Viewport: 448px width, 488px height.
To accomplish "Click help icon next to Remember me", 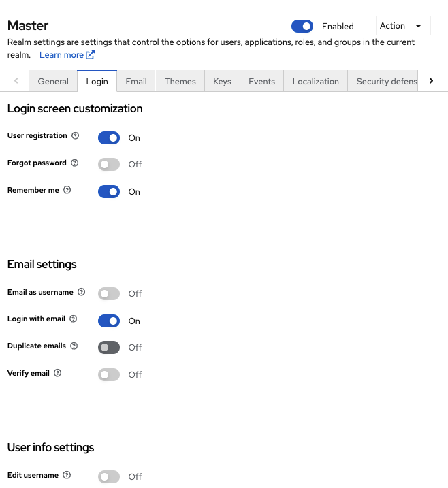I will click(67, 191).
